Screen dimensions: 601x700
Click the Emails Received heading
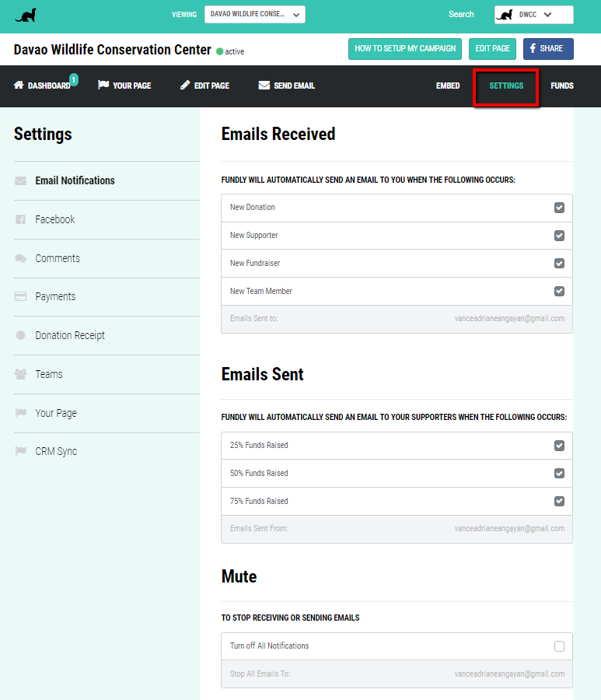tap(278, 134)
